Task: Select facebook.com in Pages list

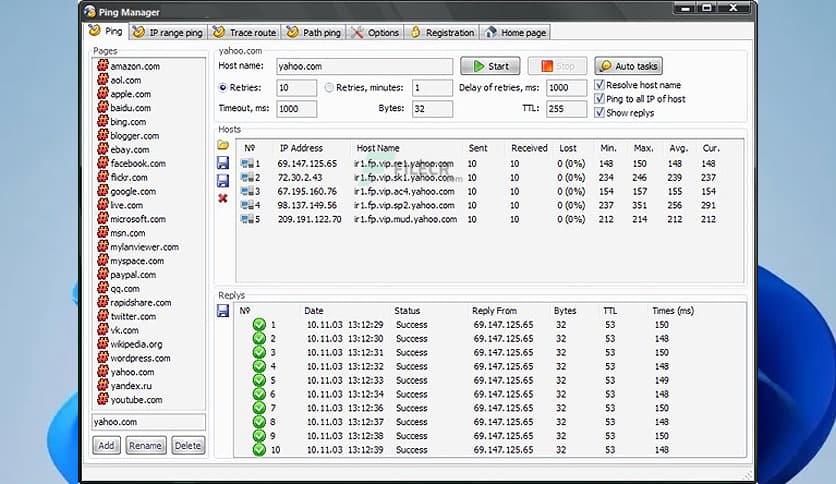Action: click(138, 164)
